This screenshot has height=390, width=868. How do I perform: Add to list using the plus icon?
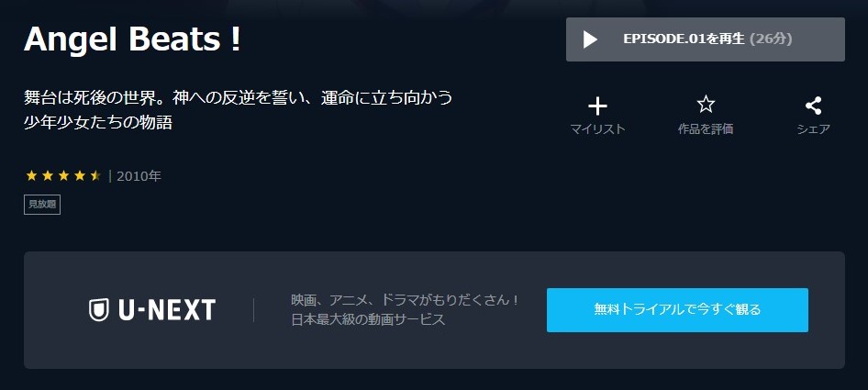[597, 106]
